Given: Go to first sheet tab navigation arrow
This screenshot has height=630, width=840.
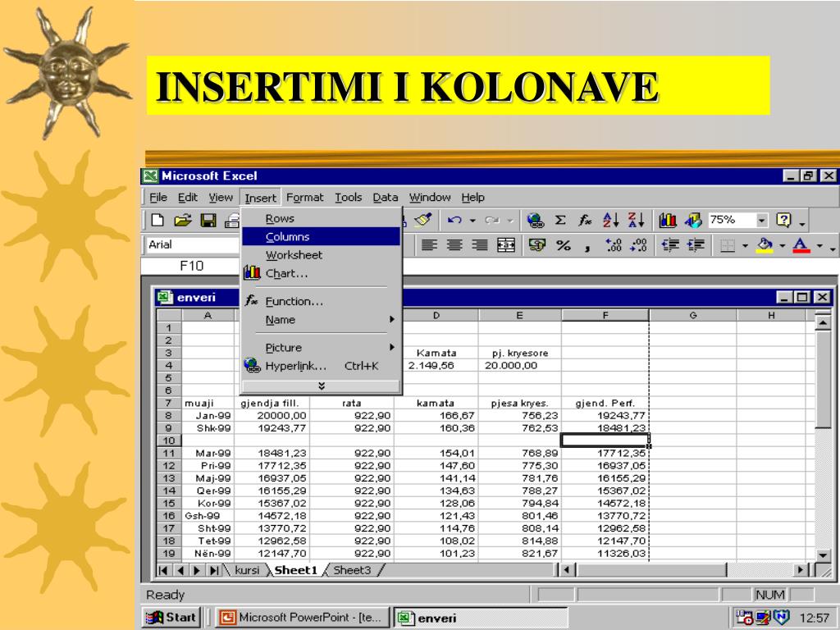Looking at the screenshot, I should 163,571.
